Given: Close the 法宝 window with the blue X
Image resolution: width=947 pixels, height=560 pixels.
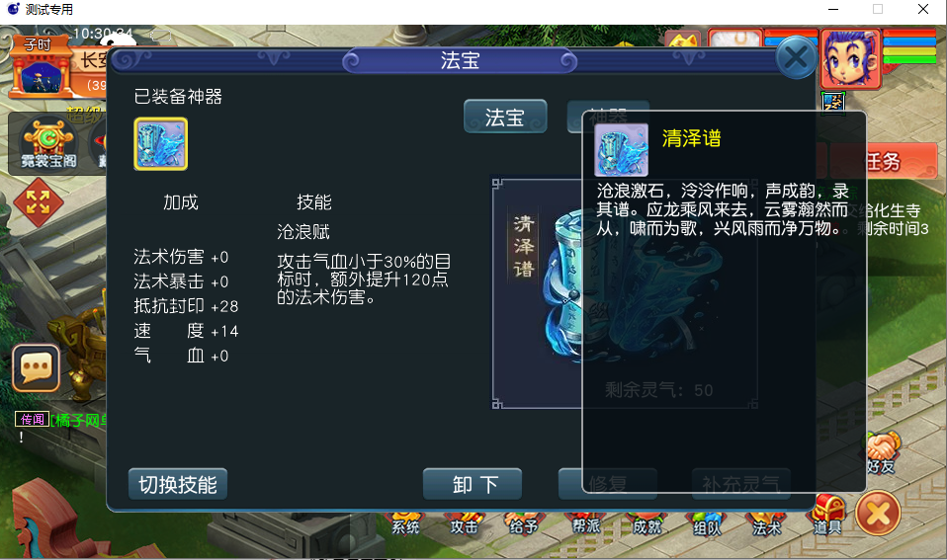Looking at the screenshot, I should [796, 58].
